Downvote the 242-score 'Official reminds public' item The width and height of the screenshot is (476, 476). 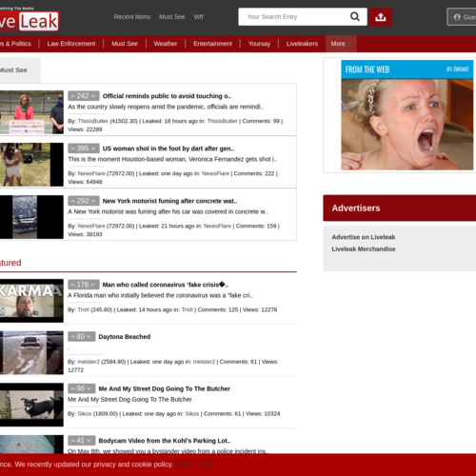[x=93, y=96]
